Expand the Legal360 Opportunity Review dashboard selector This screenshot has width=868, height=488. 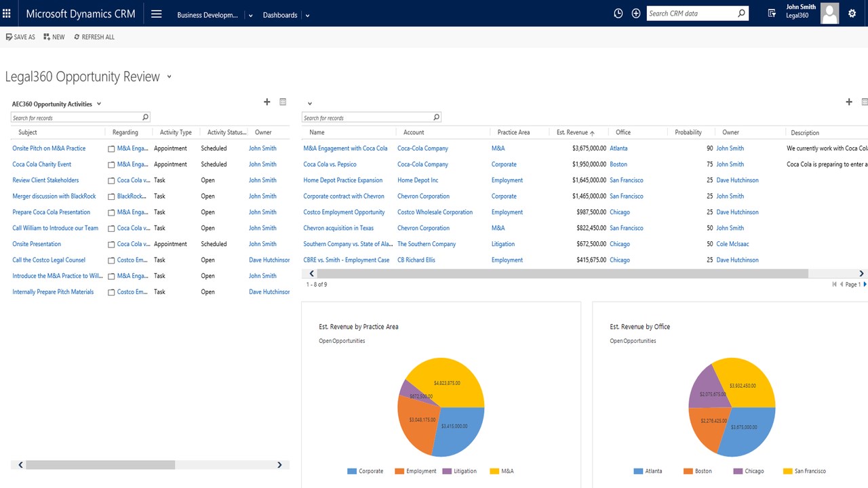tap(169, 77)
